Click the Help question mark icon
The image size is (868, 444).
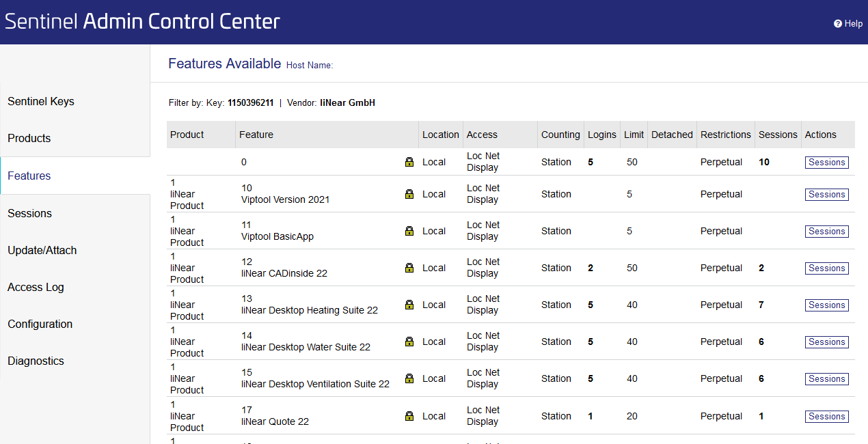tap(838, 23)
